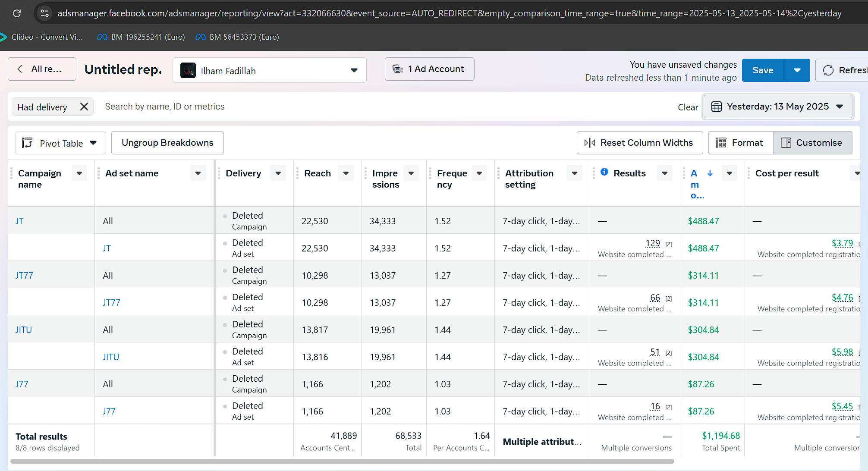
Task: Click the site information icon in the address bar
Action: (x=44, y=13)
